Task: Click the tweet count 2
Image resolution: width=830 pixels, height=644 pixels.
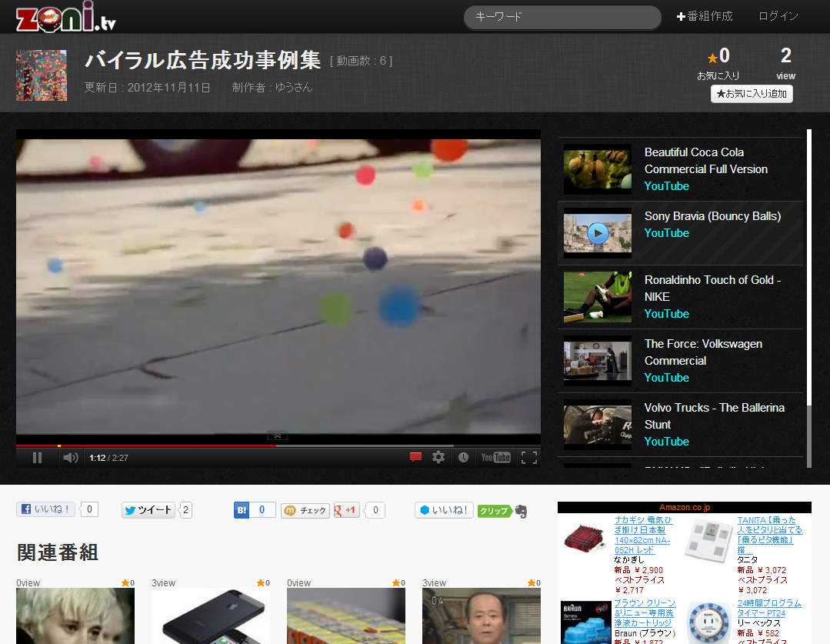Action: (x=186, y=510)
